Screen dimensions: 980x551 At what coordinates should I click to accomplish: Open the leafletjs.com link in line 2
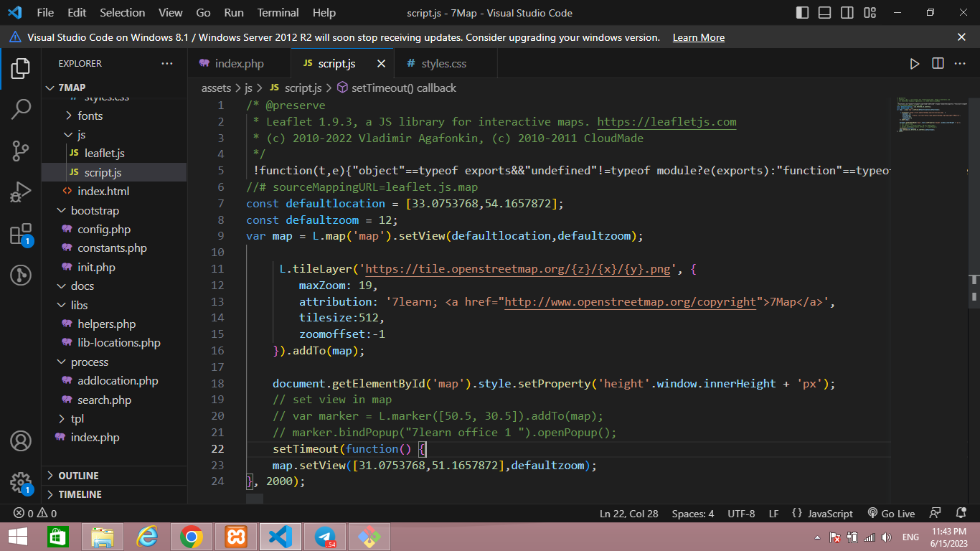tap(666, 122)
